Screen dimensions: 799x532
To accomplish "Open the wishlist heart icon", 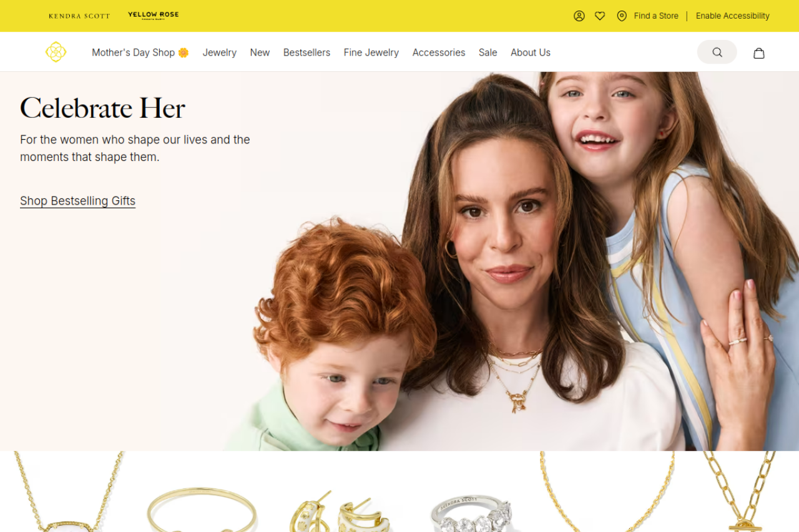I will (x=600, y=16).
